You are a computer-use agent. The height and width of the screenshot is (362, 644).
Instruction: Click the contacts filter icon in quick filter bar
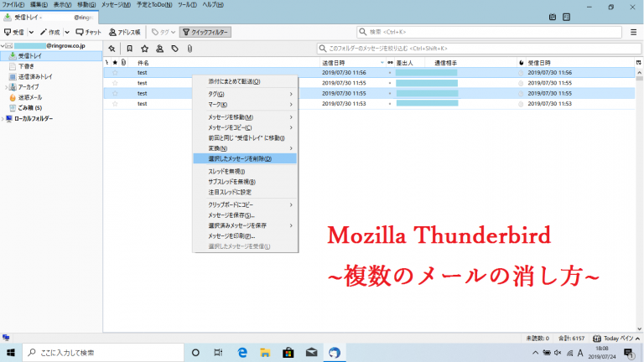pyautogui.click(x=159, y=49)
